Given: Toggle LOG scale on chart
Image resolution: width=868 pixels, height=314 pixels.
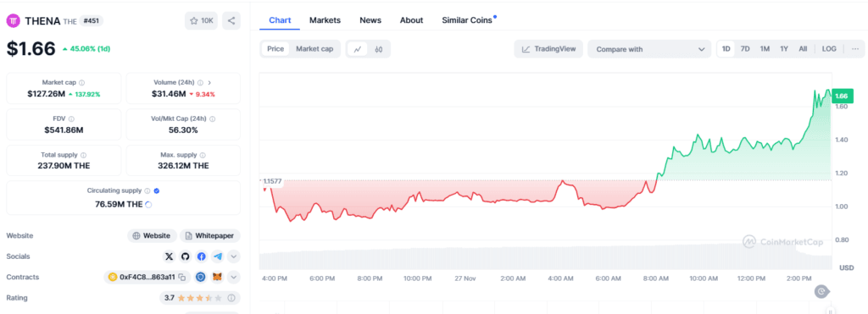Looking at the screenshot, I should coord(829,48).
